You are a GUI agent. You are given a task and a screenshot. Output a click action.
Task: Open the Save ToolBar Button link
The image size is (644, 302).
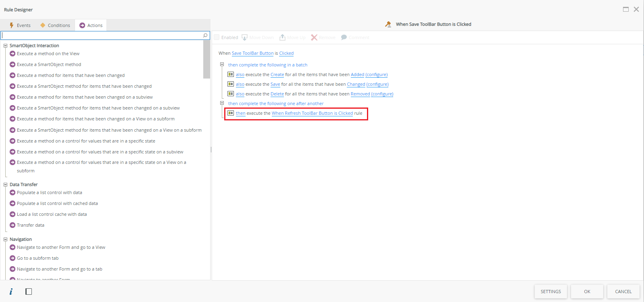pyautogui.click(x=252, y=53)
